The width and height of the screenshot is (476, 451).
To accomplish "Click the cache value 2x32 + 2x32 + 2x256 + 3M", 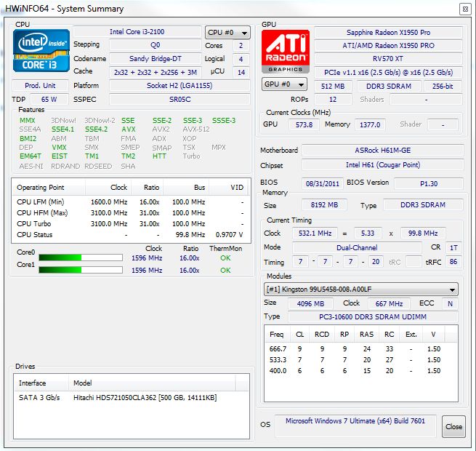I will [155, 72].
